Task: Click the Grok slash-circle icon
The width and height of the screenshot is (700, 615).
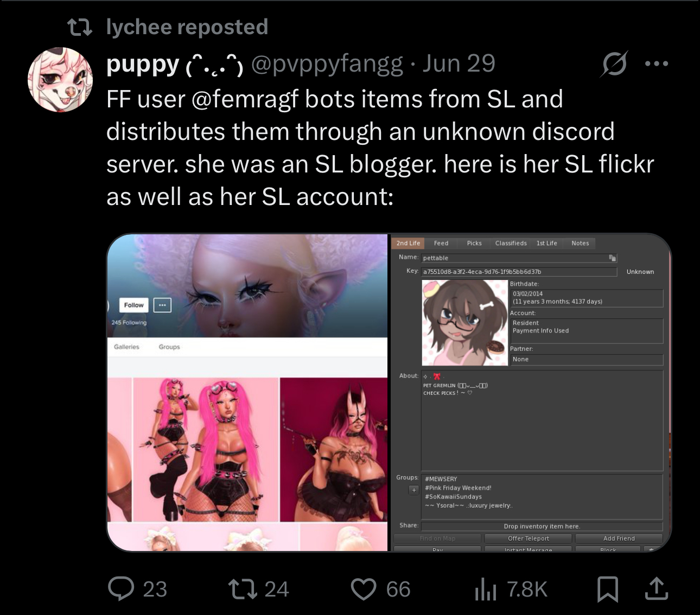Action: tap(614, 64)
